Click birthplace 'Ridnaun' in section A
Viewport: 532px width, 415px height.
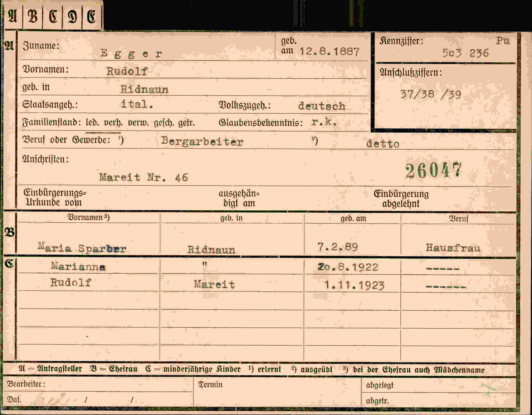[144, 90]
